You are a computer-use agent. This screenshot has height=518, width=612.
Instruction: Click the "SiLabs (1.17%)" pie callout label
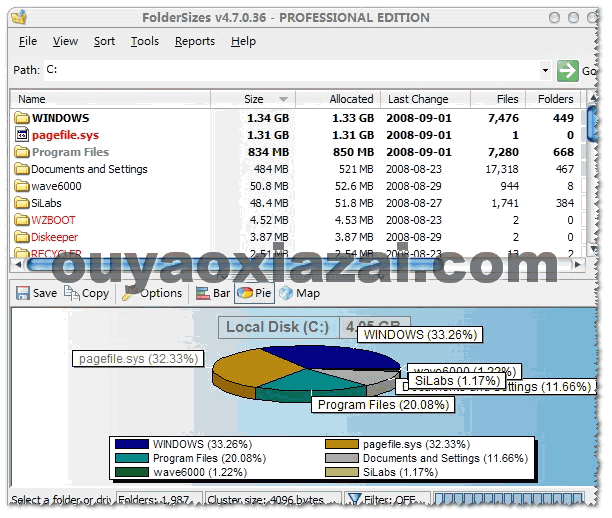pos(457,381)
